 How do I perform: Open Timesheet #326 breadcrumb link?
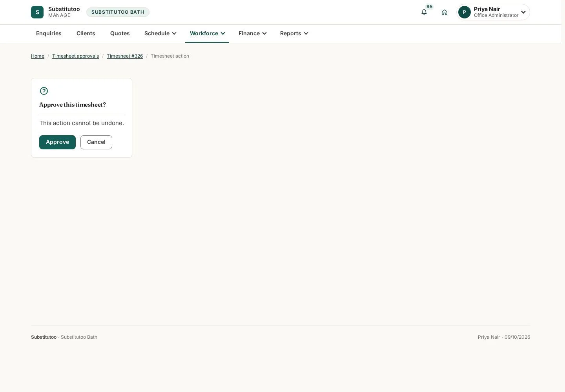coord(125,56)
